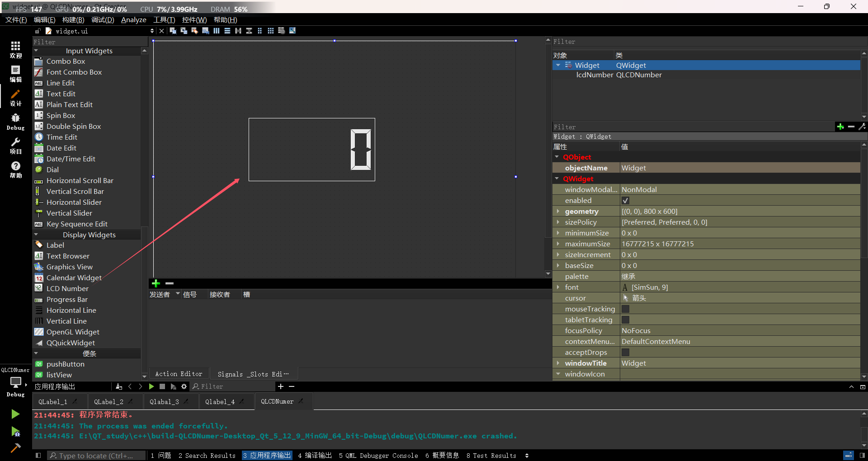Open the 构建(B) menu
The width and height of the screenshot is (868, 461).
(73, 20)
